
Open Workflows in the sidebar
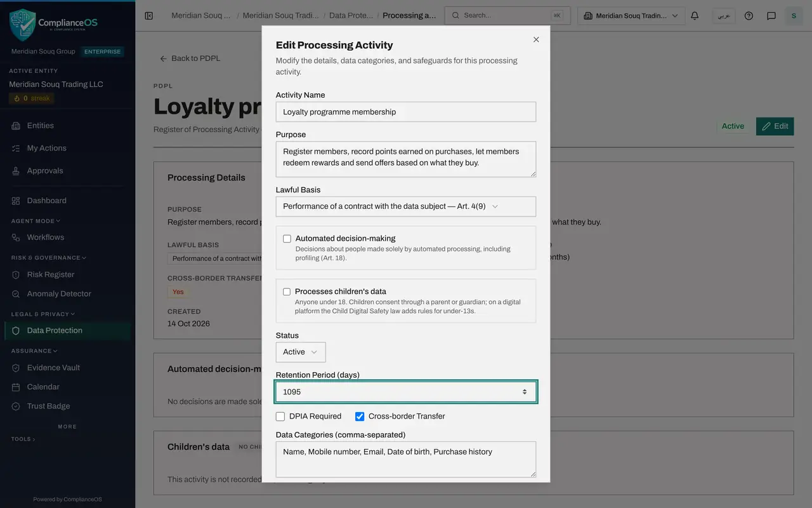67,237
